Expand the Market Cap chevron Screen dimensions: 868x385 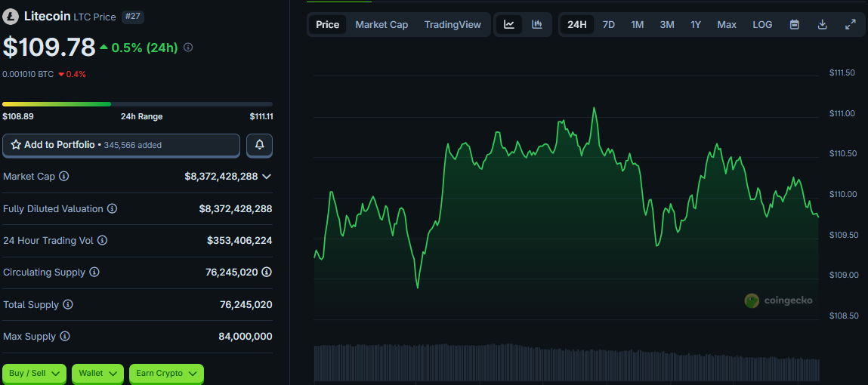pos(266,177)
